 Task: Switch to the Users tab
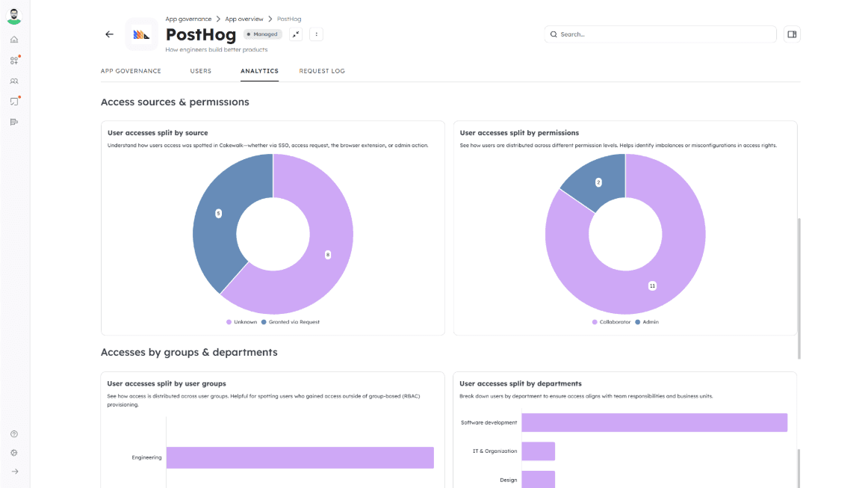coord(200,71)
